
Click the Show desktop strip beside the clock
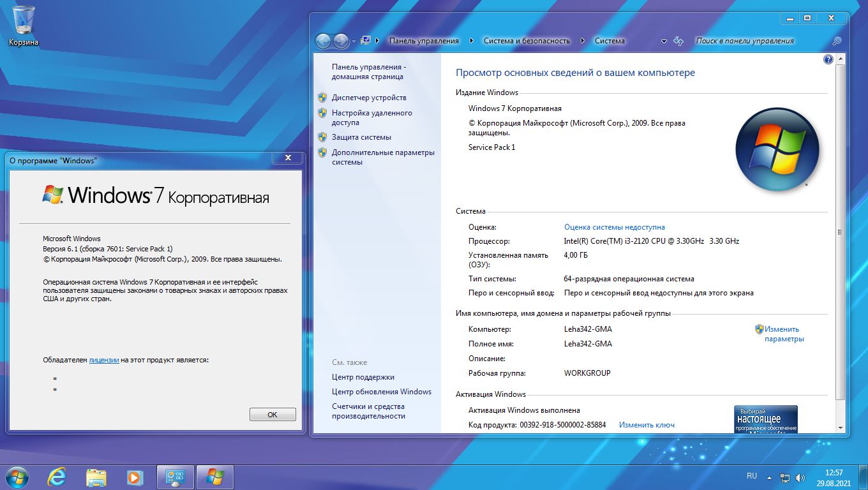click(863, 477)
